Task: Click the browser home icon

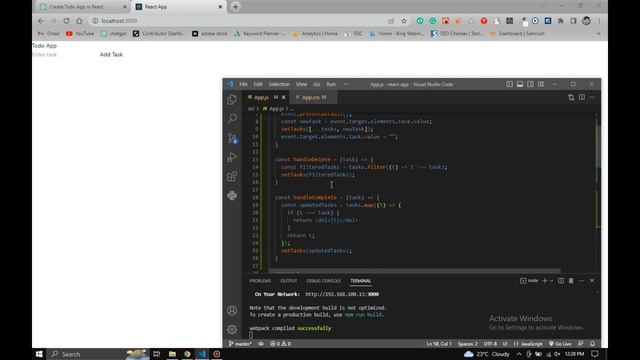Action: [79, 21]
